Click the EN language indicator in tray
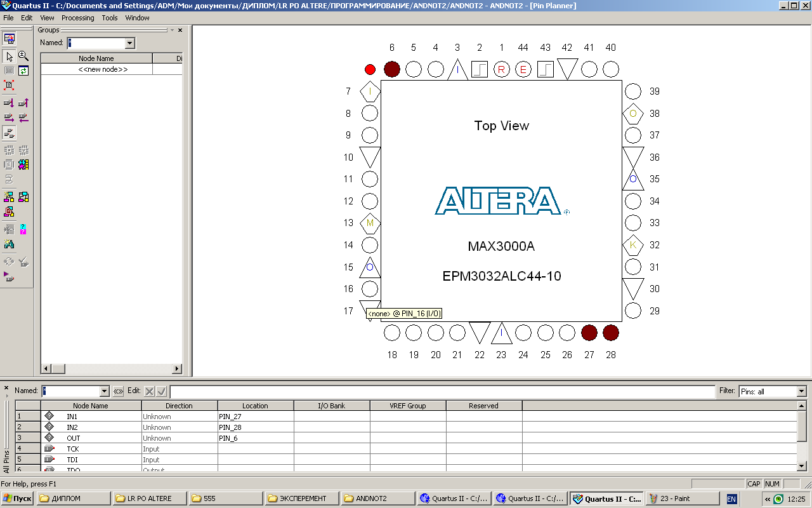This screenshot has width=812, height=508. (x=731, y=498)
